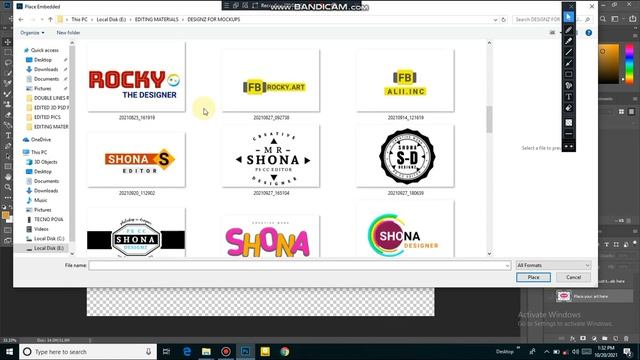Click the New folder button

point(68,33)
